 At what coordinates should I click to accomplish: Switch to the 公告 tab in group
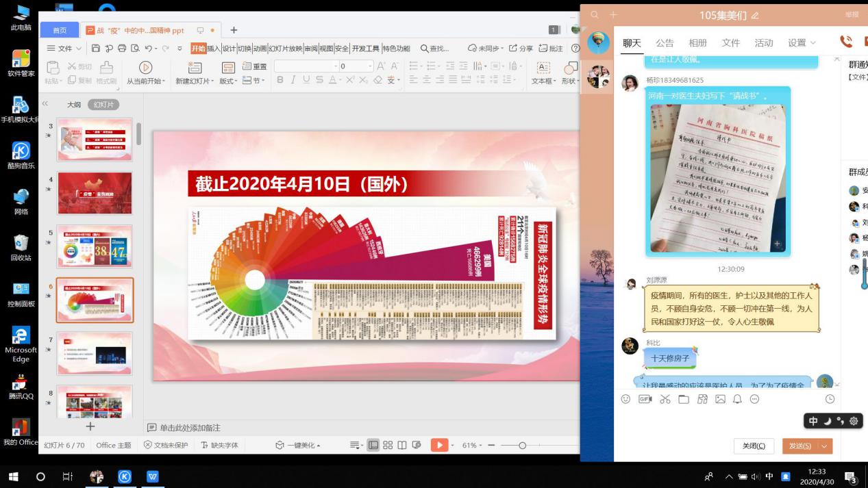pyautogui.click(x=665, y=42)
